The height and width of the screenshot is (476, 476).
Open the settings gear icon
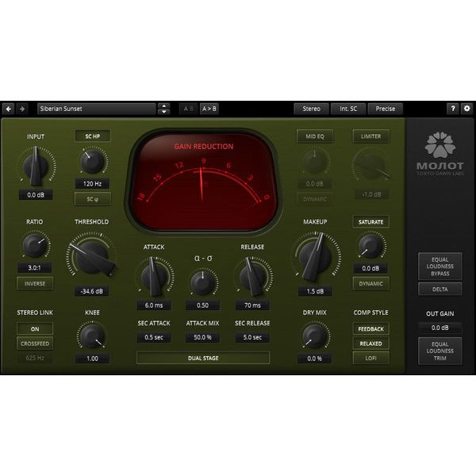[466, 109]
